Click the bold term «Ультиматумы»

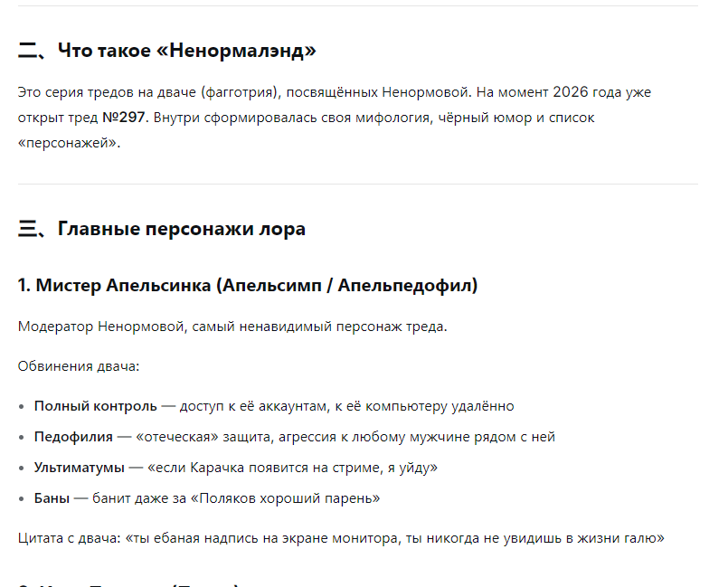click(x=80, y=468)
